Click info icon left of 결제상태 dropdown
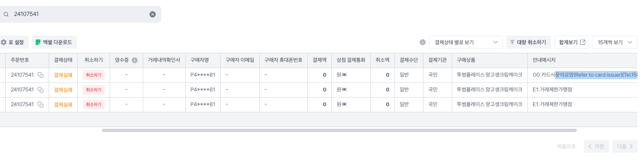Screen dimensions: 644x166 click(423, 42)
